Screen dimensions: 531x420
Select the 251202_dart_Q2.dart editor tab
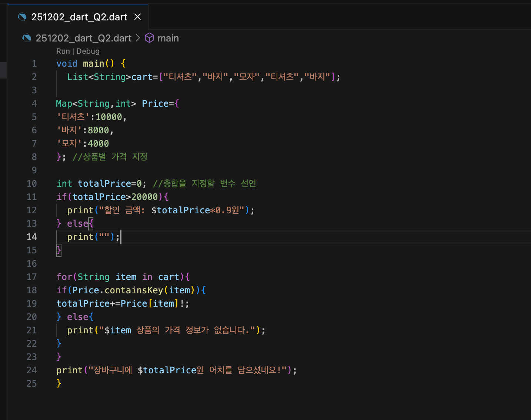click(x=78, y=17)
